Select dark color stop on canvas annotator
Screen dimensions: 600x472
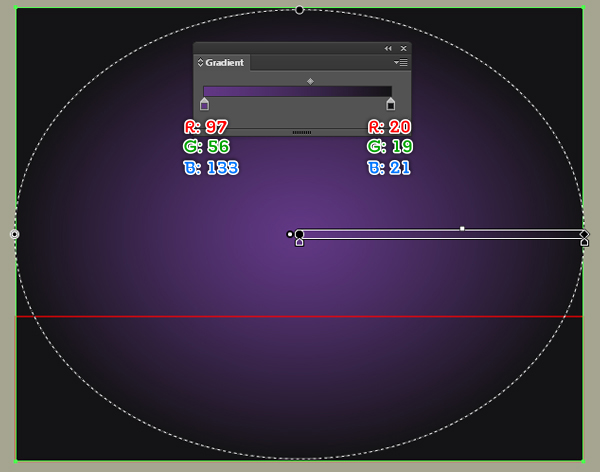(584, 242)
